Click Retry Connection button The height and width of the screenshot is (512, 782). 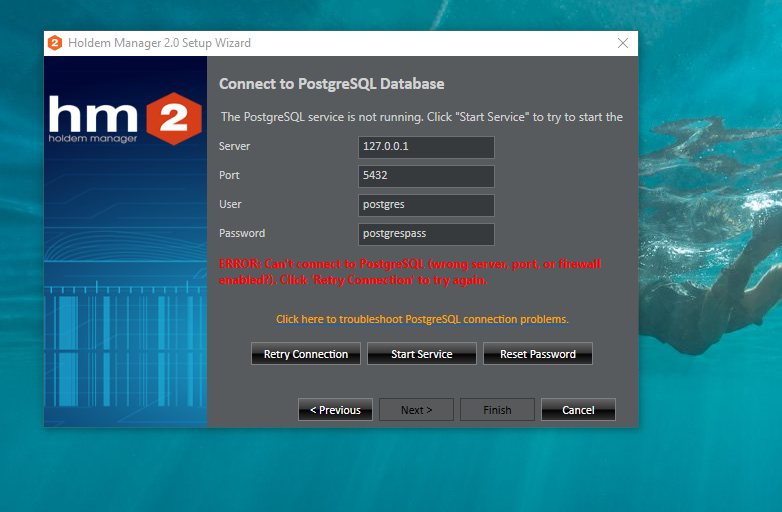(x=306, y=353)
